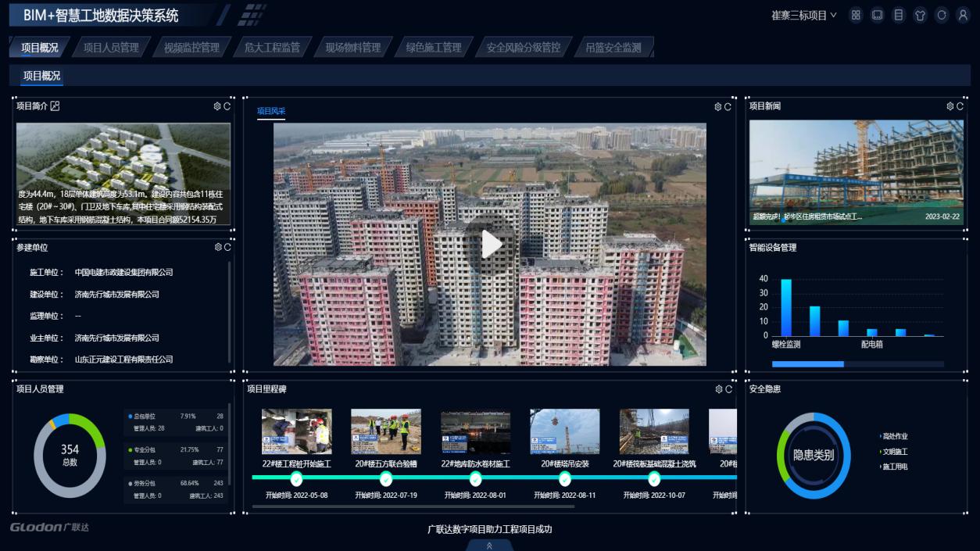Click the theme (shirt) icon in header
Viewport: 980px width, 551px height.
tap(920, 15)
